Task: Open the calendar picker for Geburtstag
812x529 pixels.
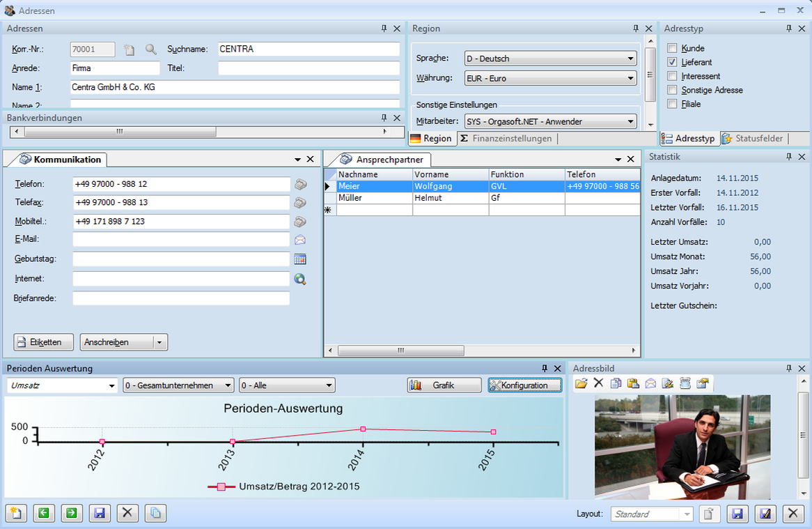Action: point(300,259)
